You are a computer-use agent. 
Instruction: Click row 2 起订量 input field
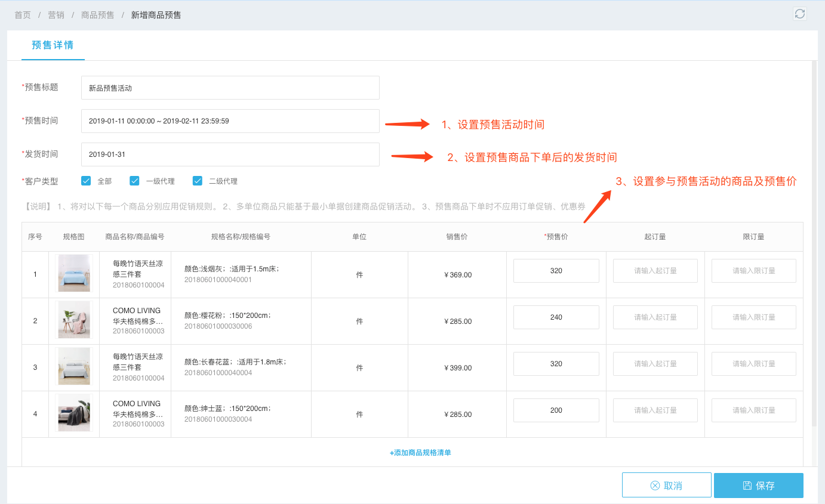pyautogui.click(x=655, y=317)
